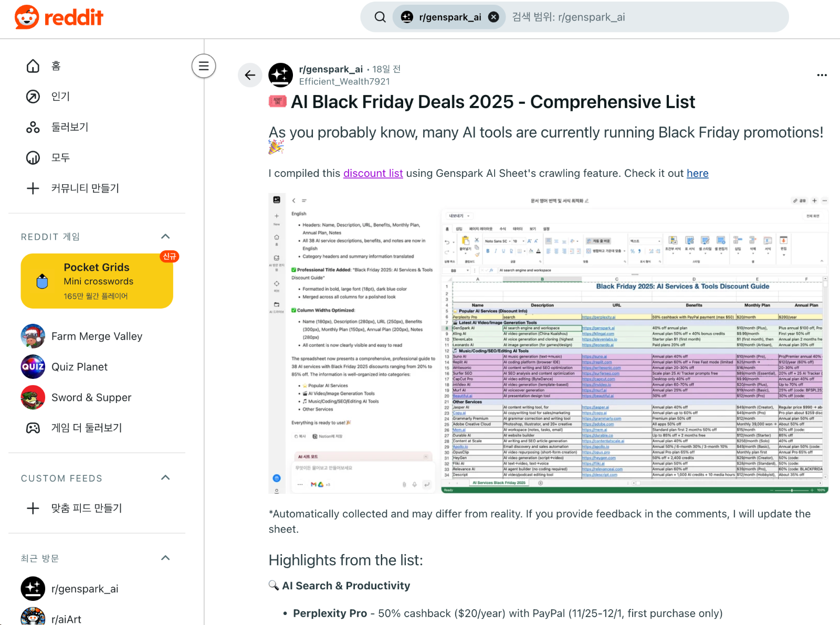Select 커뮤니티 만들기

pos(85,188)
